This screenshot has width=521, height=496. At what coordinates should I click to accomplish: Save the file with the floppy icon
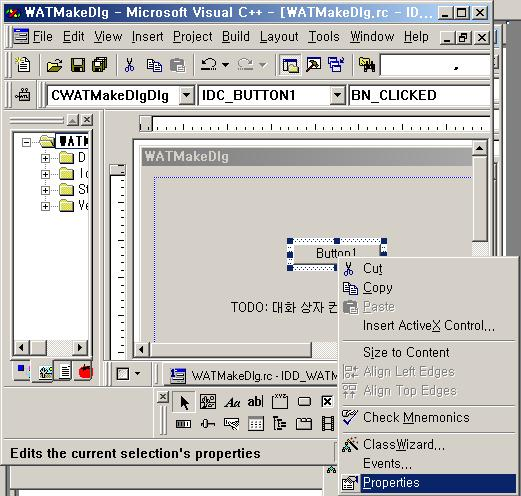(78, 65)
